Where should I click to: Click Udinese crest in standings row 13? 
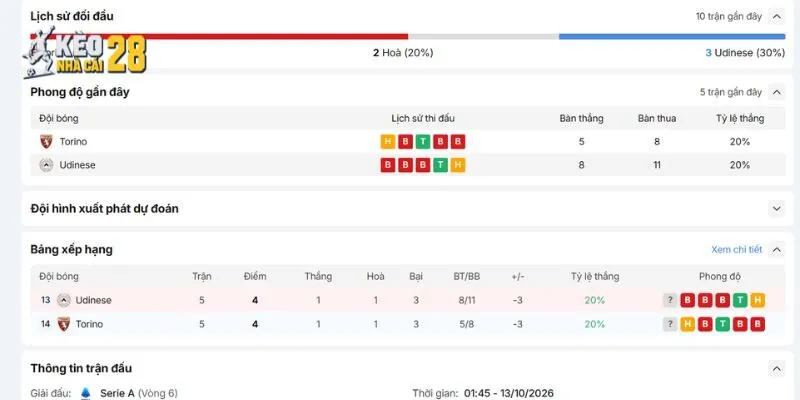[63, 301]
